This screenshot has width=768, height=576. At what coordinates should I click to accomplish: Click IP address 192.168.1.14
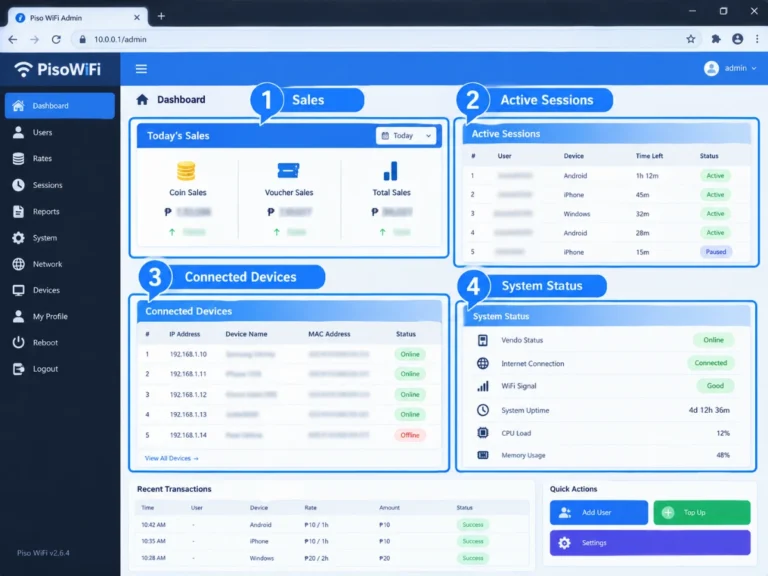[188, 435]
